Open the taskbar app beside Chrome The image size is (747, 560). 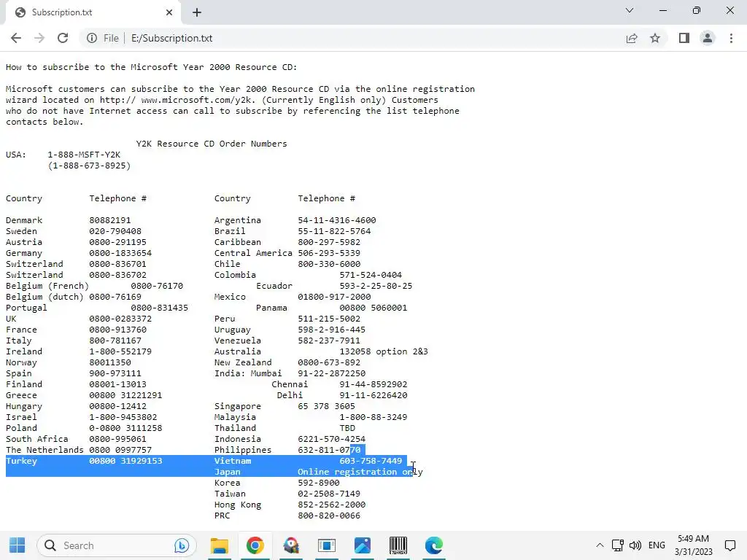point(291,545)
